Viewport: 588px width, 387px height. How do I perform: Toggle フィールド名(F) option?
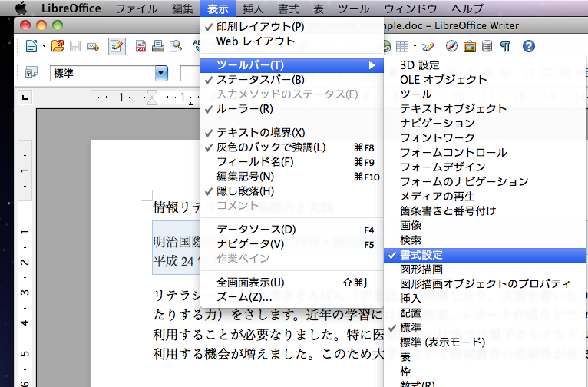click(292, 161)
